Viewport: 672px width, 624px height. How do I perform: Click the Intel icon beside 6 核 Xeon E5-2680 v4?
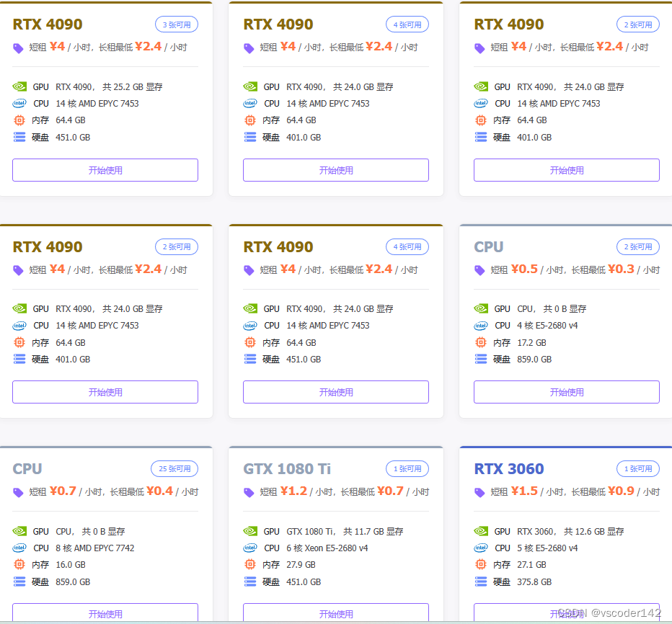click(250, 548)
